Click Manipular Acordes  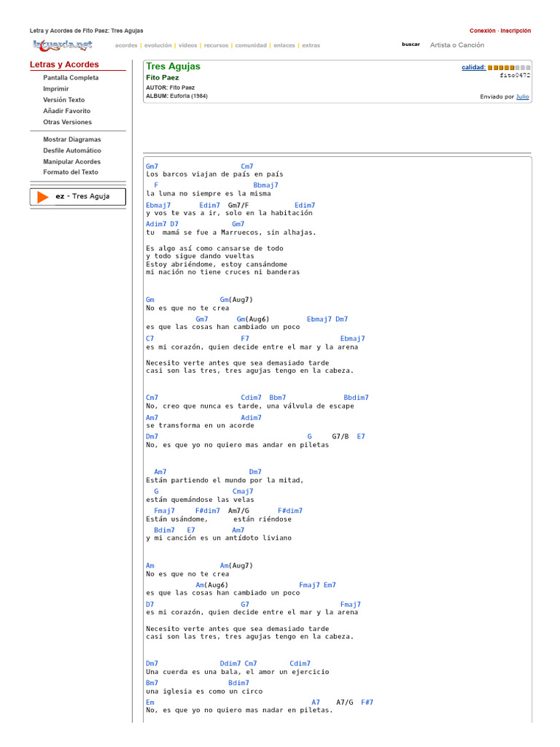(71, 161)
